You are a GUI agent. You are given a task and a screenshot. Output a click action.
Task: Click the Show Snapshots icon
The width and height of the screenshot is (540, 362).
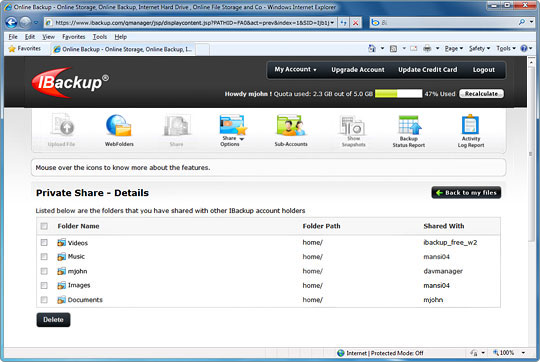[353, 125]
